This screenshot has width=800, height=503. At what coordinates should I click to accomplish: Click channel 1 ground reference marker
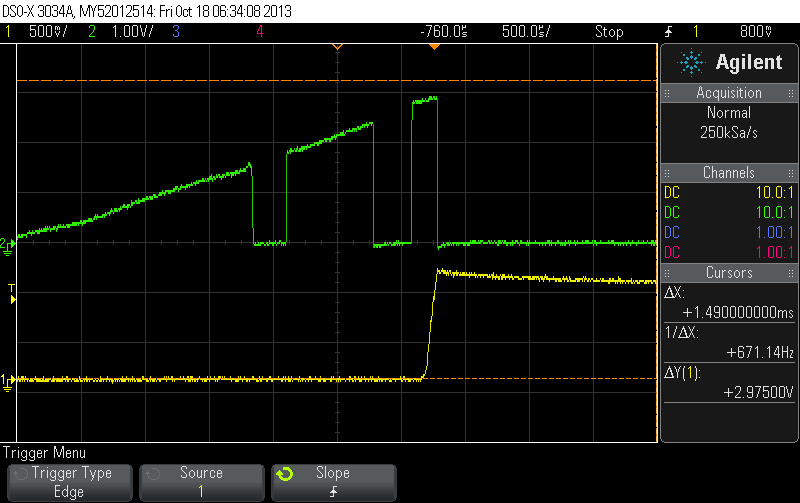pos(7,383)
